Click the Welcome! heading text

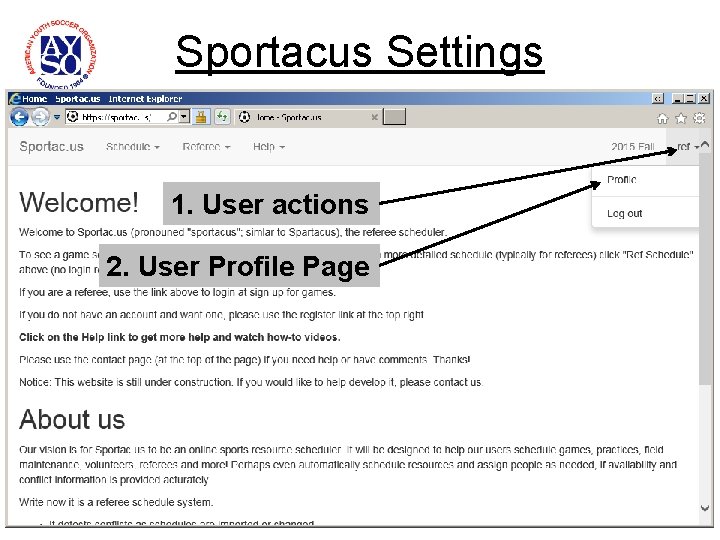[x=79, y=202]
